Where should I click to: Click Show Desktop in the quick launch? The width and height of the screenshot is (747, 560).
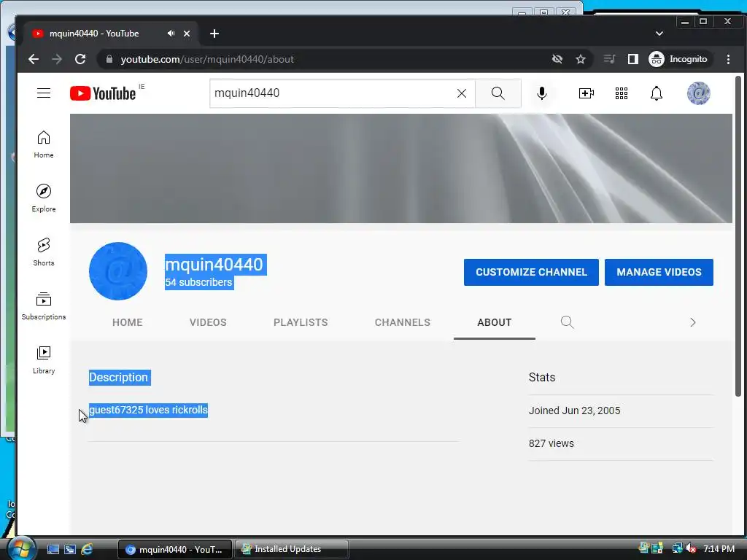click(x=53, y=549)
